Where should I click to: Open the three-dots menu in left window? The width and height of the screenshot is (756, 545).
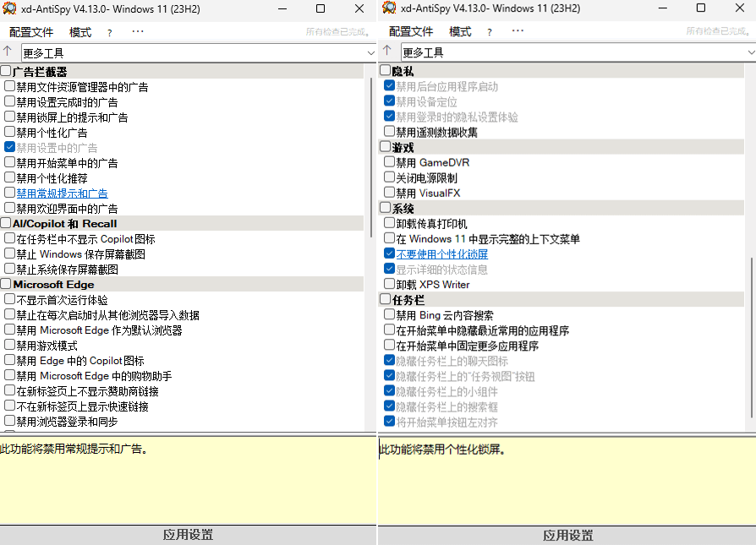pos(138,32)
